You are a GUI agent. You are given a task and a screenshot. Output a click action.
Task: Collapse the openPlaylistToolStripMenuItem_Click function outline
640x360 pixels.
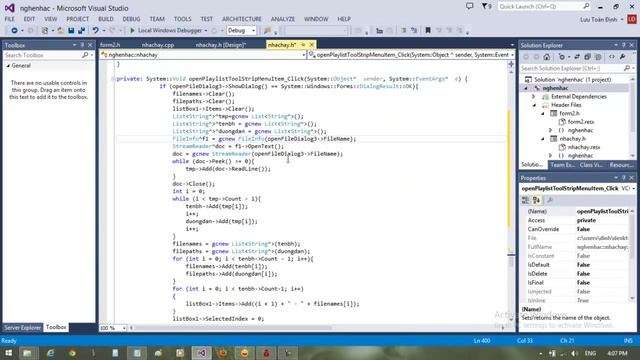point(113,79)
